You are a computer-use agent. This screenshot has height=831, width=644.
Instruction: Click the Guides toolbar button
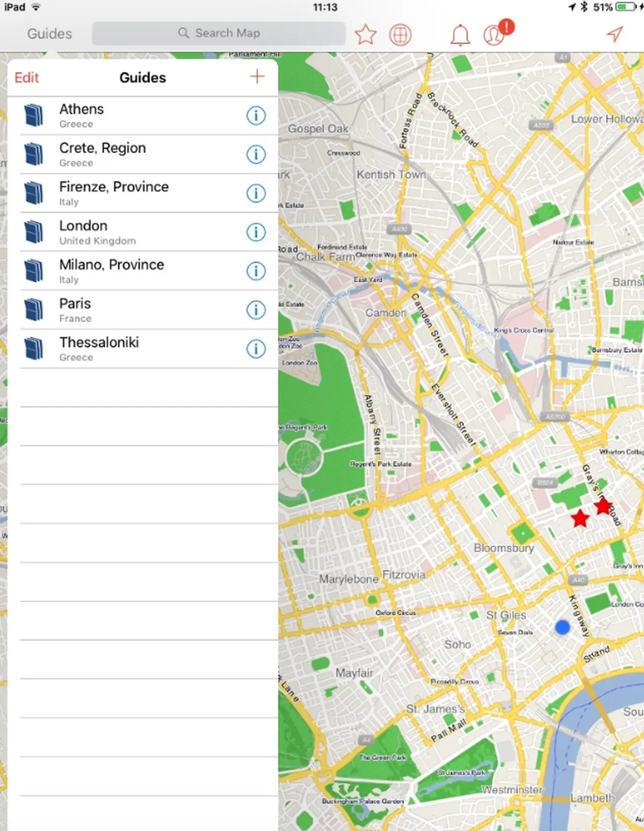point(49,34)
